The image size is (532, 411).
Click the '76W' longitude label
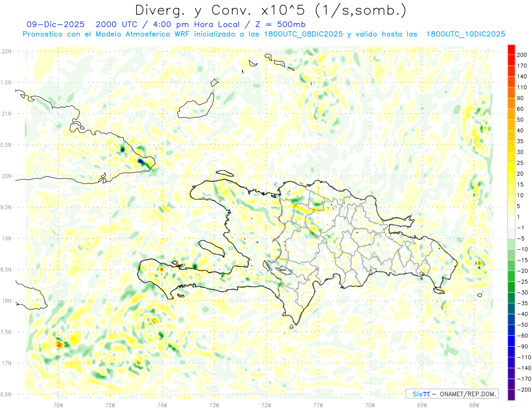click(x=58, y=405)
